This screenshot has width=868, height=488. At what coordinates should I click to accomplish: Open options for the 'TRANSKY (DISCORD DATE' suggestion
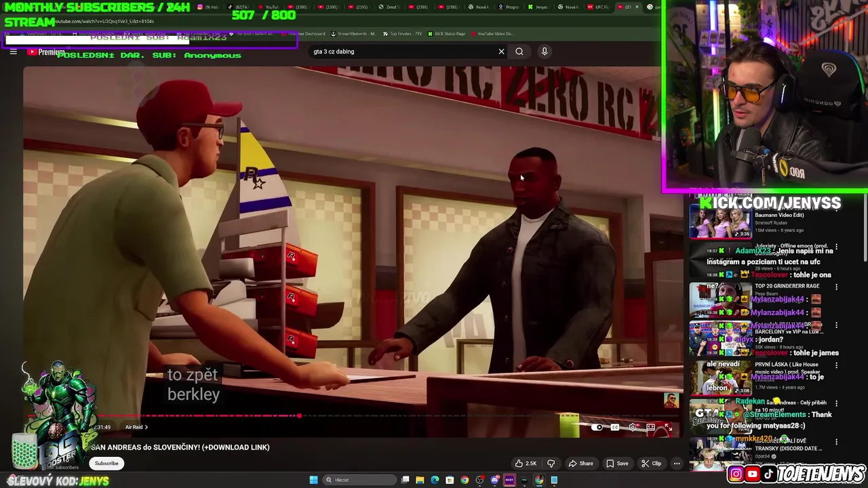[x=836, y=442]
